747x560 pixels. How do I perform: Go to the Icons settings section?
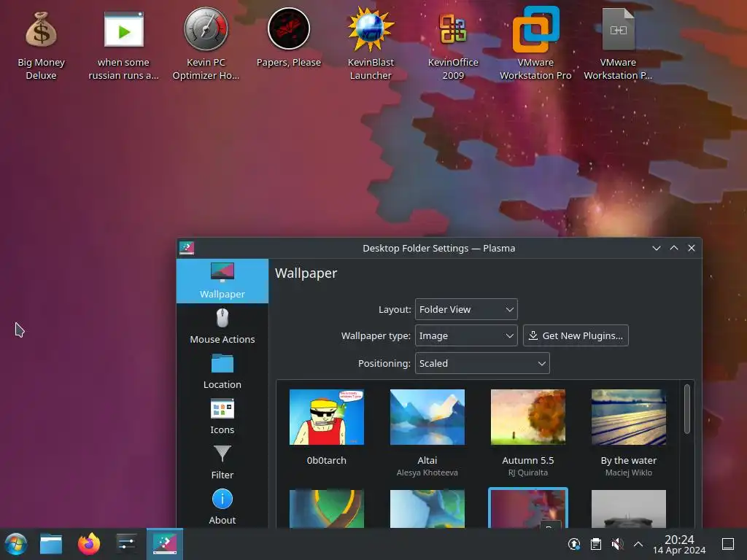click(222, 416)
